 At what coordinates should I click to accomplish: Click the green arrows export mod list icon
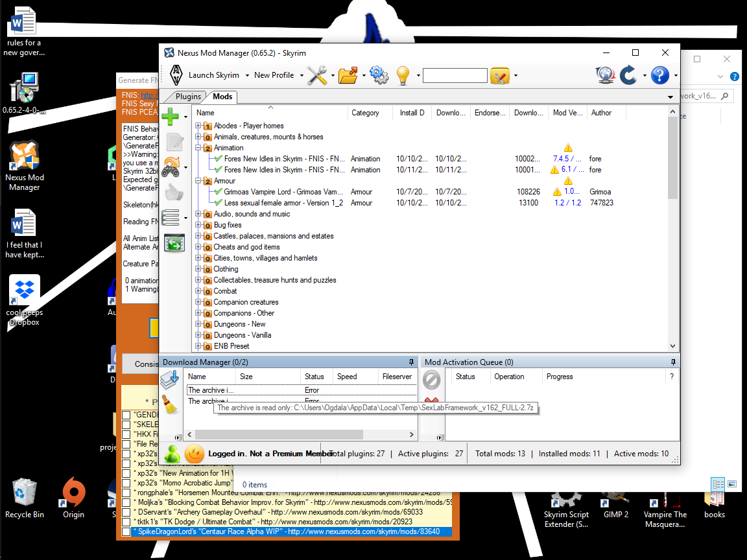tap(174, 243)
